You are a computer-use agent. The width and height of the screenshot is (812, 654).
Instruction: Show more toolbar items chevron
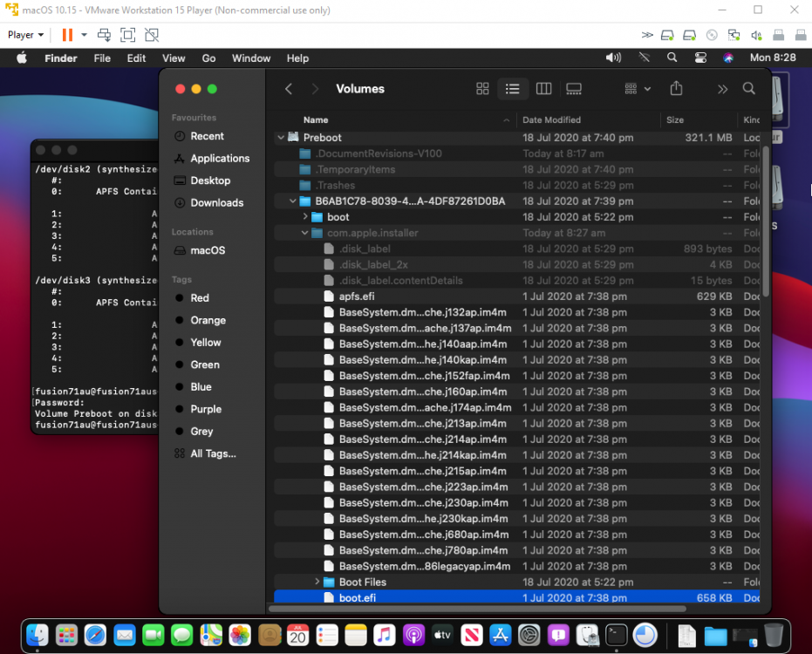tap(722, 89)
